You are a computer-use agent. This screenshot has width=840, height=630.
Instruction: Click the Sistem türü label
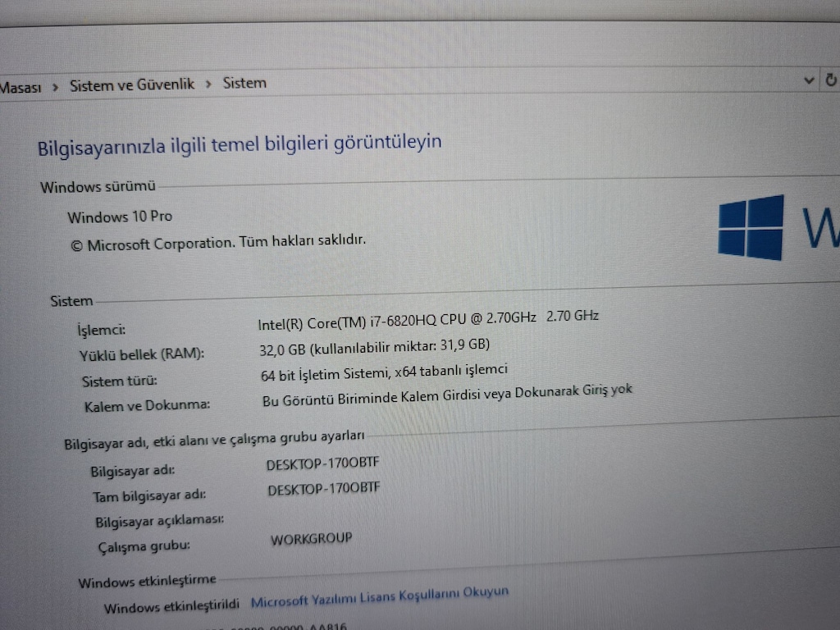coord(120,381)
